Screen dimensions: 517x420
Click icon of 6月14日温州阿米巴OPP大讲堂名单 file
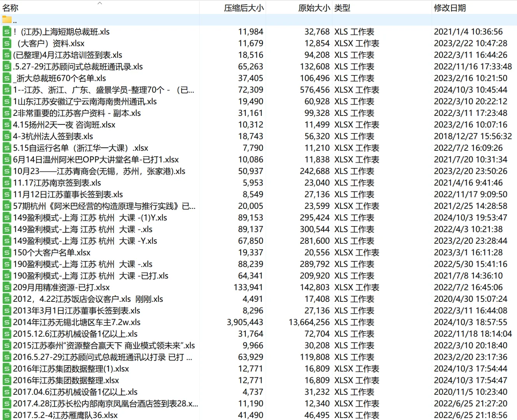coord(7,159)
